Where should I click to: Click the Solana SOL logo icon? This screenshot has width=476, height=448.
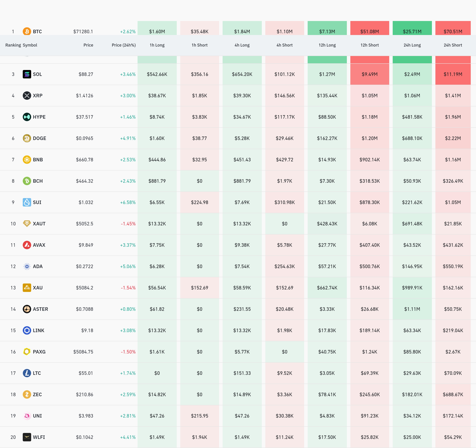[27, 74]
